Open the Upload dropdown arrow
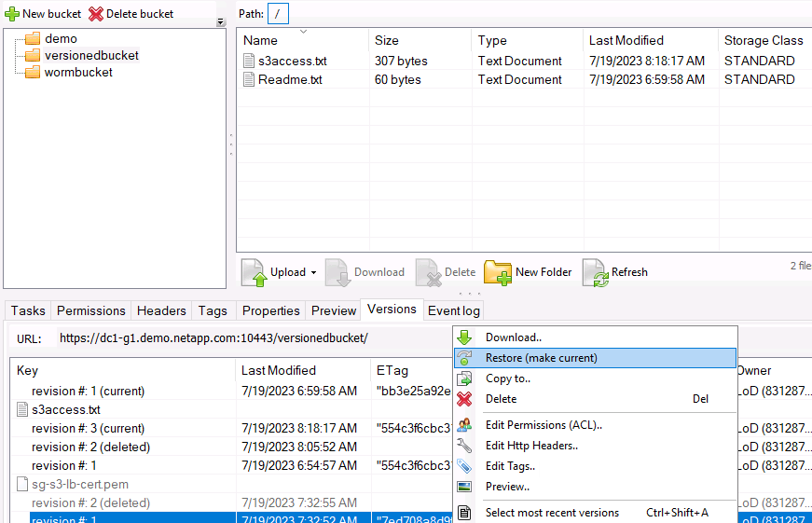This screenshot has height=523, width=812. coord(313,273)
